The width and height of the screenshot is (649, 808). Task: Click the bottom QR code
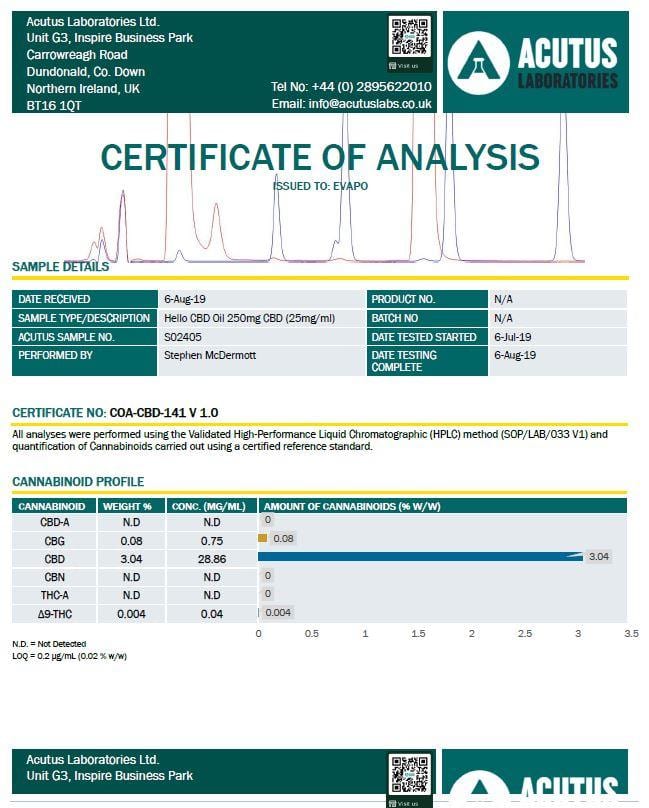coord(410,774)
